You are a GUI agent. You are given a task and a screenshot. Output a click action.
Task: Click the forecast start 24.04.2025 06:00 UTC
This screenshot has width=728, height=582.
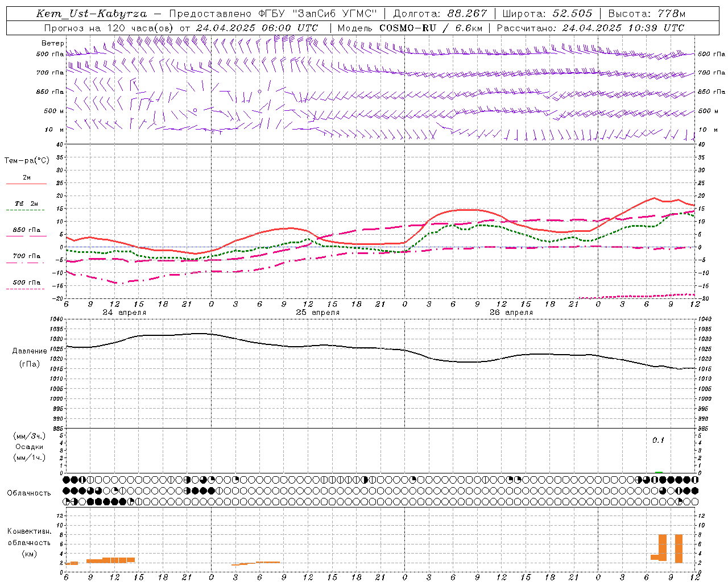click(x=257, y=28)
